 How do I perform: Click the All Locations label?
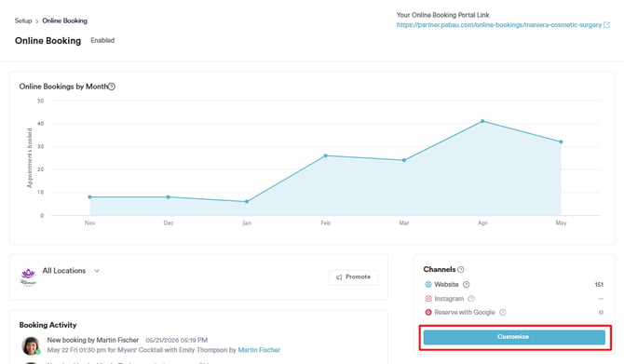64,271
